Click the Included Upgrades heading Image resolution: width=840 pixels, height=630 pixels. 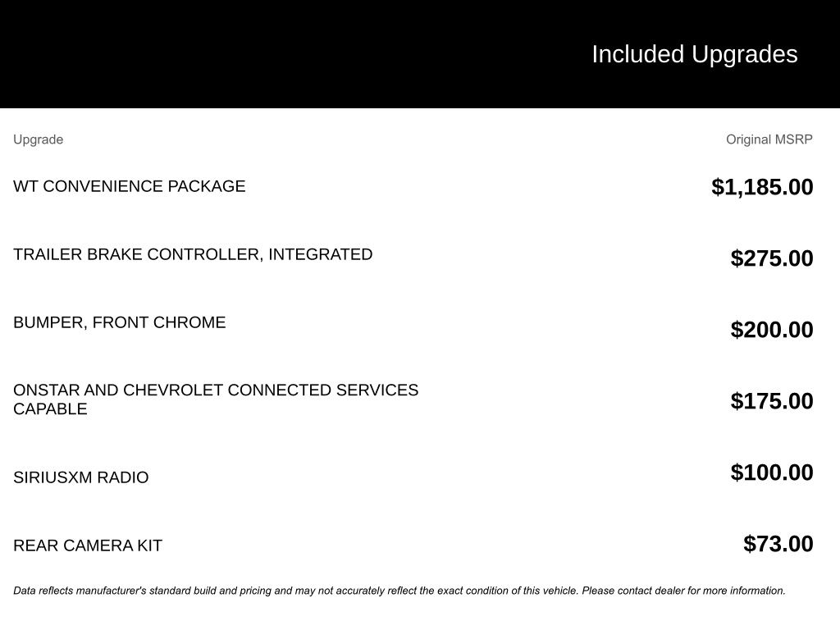694,54
